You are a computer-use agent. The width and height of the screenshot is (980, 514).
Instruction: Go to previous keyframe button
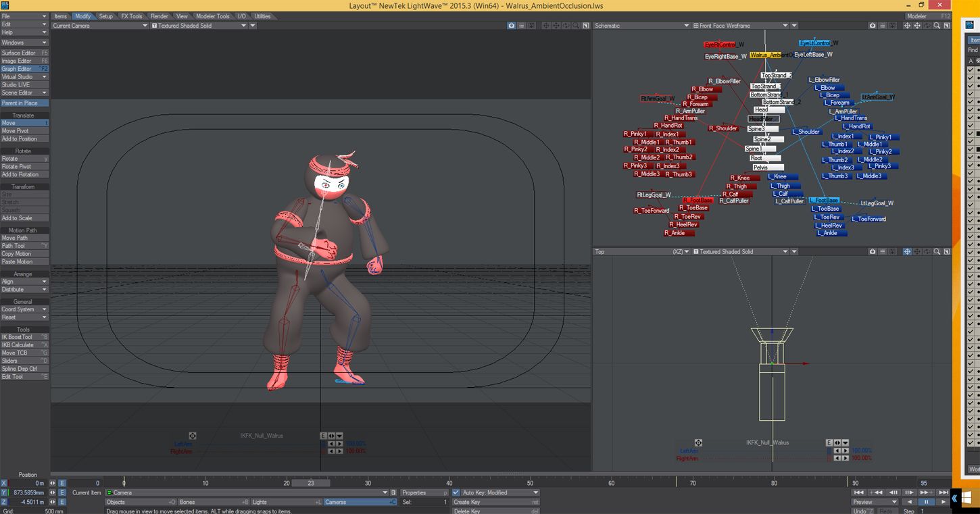877,492
